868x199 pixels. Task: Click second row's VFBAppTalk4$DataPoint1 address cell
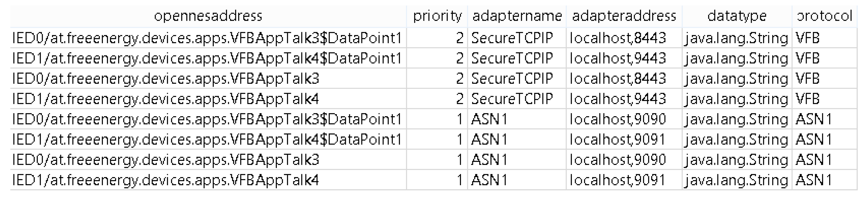click(x=207, y=59)
